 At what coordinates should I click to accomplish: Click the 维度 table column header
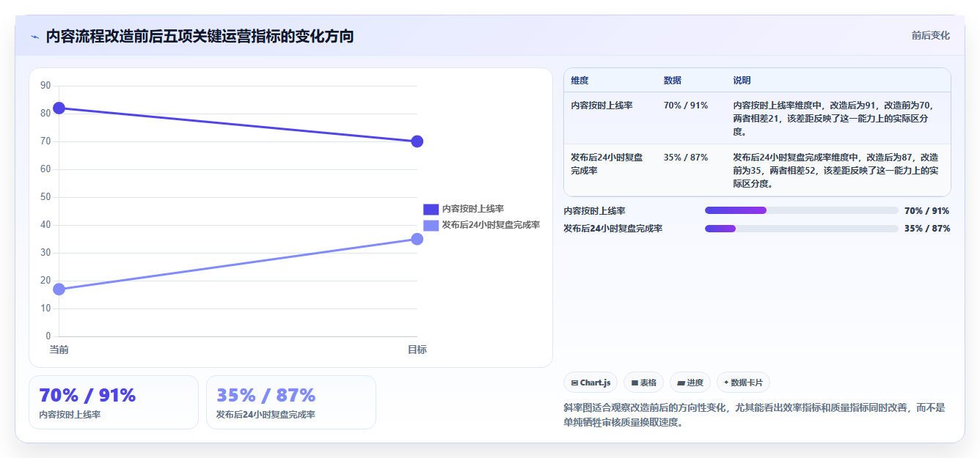[x=579, y=81]
